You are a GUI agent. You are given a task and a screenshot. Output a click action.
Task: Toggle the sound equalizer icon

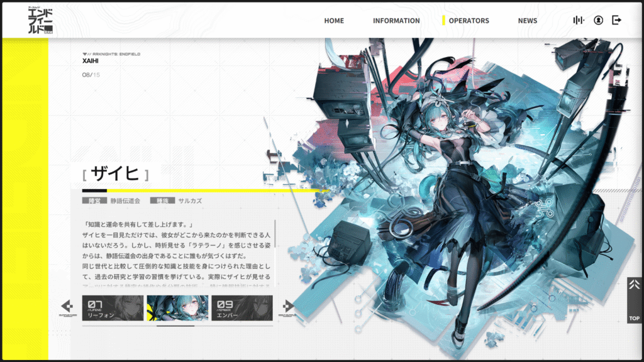[x=579, y=20]
